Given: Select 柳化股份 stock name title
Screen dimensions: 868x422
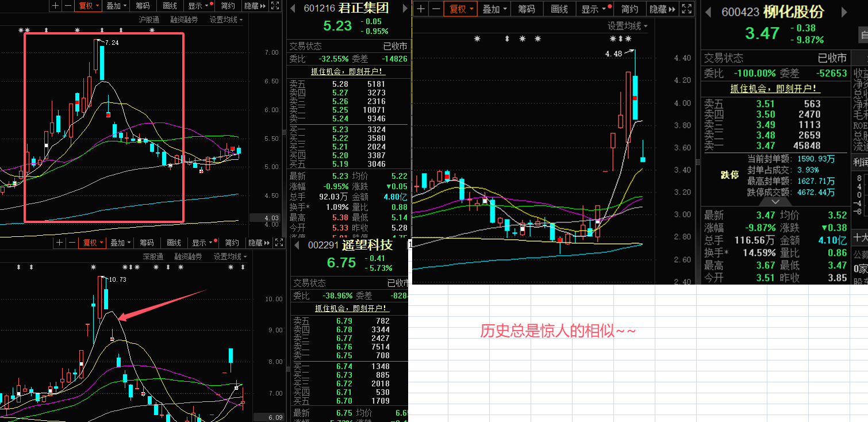Looking at the screenshot, I should click(794, 12).
